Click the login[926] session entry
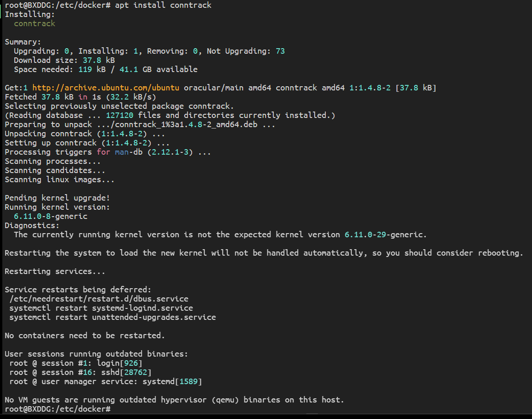 [x=119, y=363]
